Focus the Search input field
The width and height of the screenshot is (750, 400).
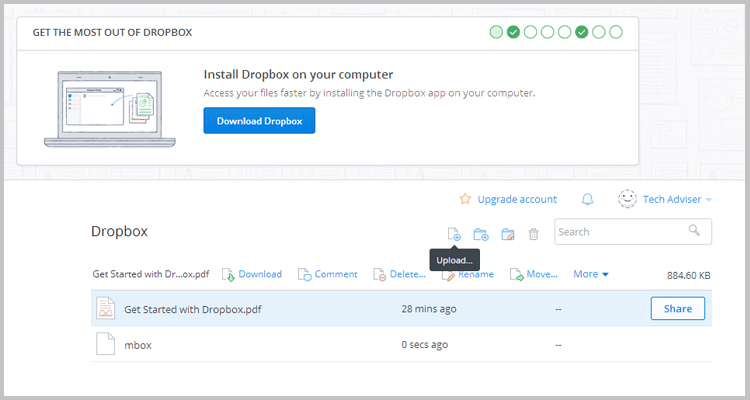pyautogui.click(x=633, y=232)
